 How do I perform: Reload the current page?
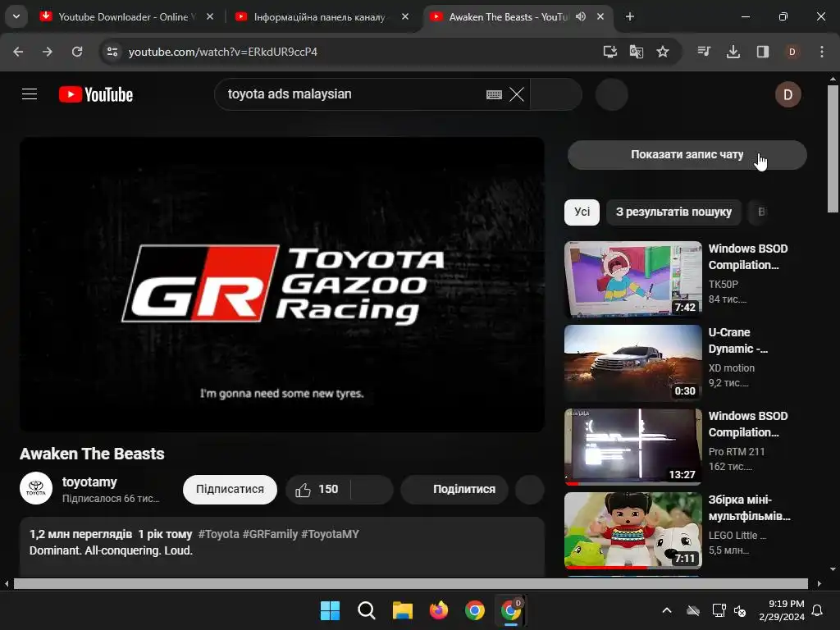(77, 52)
